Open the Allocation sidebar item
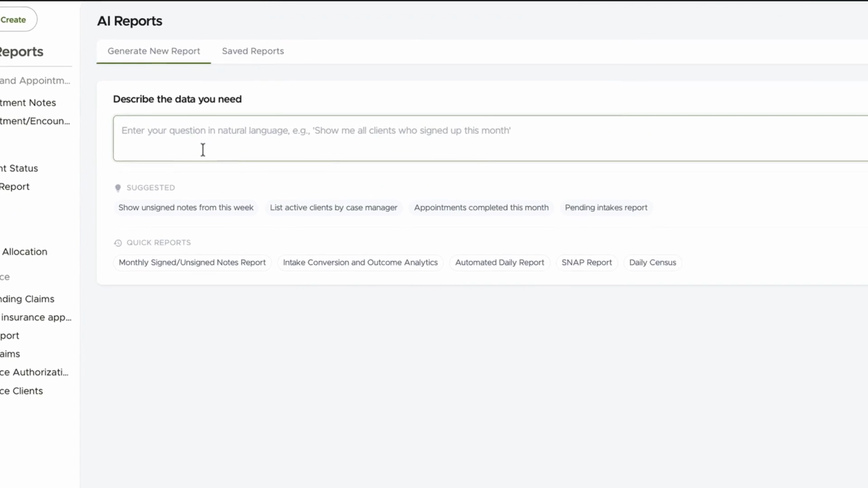 (24, 252)
